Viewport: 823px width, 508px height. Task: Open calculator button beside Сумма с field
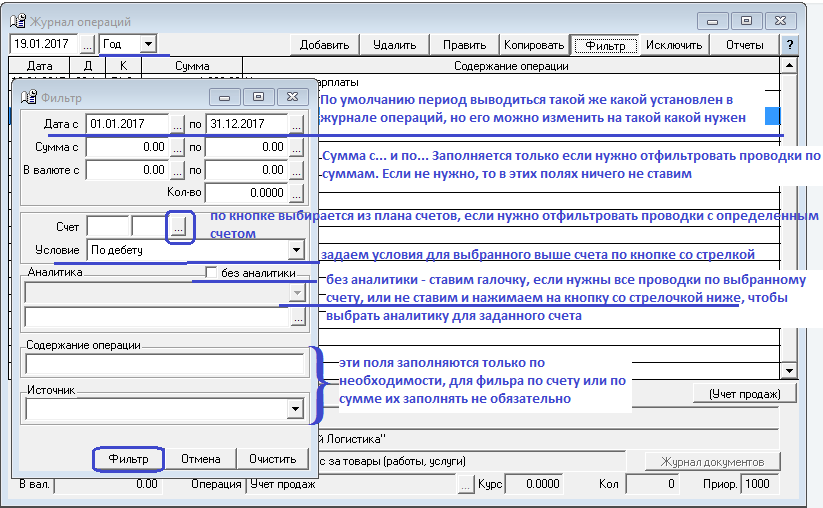(x=177, y=147)
